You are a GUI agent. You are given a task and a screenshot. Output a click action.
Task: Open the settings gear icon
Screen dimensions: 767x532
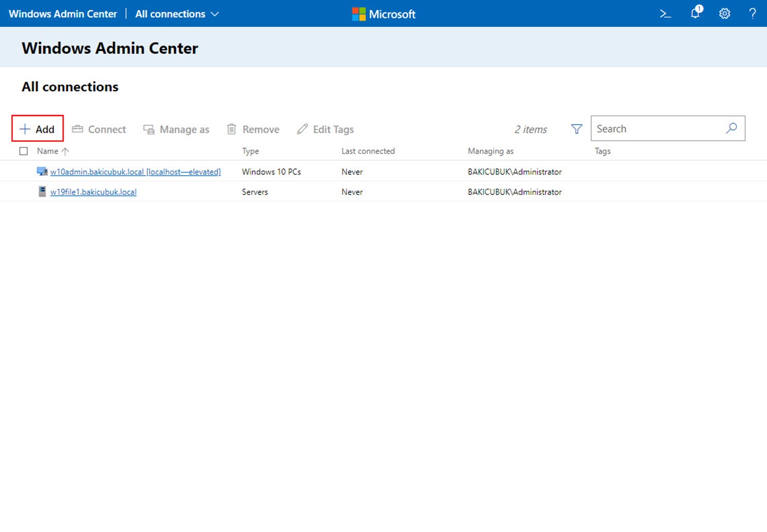point(725,14)
